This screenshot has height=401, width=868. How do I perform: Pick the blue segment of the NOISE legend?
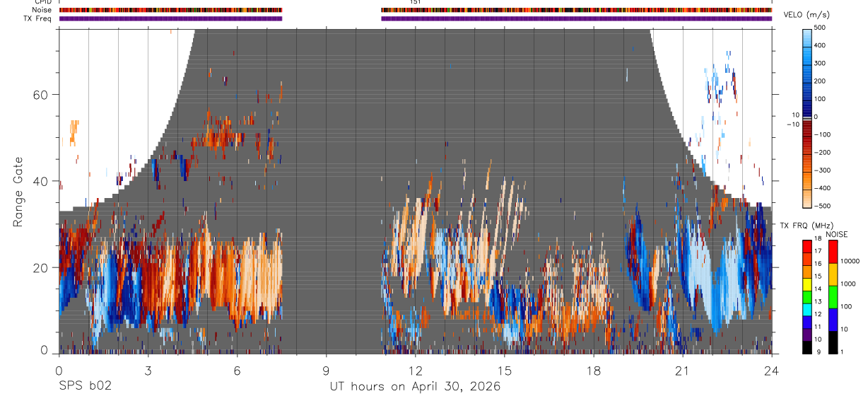pos(832,318)
